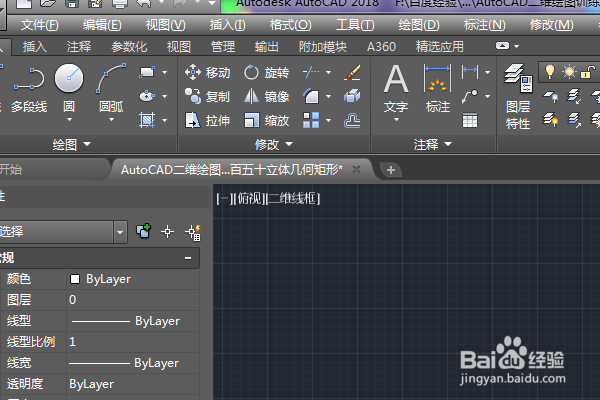Add a new drawing tab with plus
The width and height of the screenshot is (600, 400).
[391, 170]
